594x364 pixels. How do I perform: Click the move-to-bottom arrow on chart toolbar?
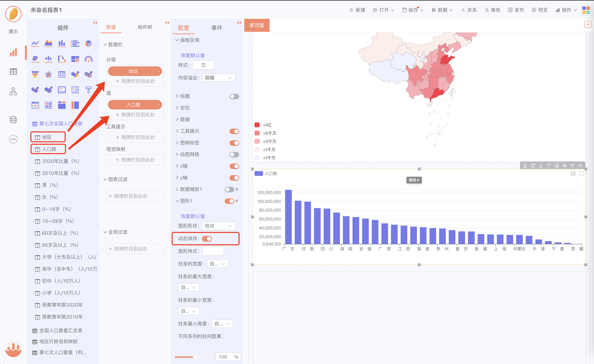541,166
